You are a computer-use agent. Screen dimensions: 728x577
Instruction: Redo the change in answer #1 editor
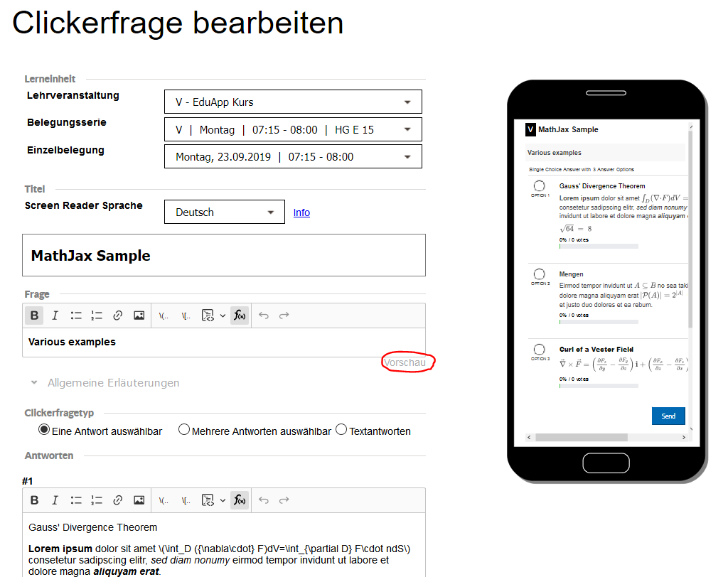(x=284, y=500)
